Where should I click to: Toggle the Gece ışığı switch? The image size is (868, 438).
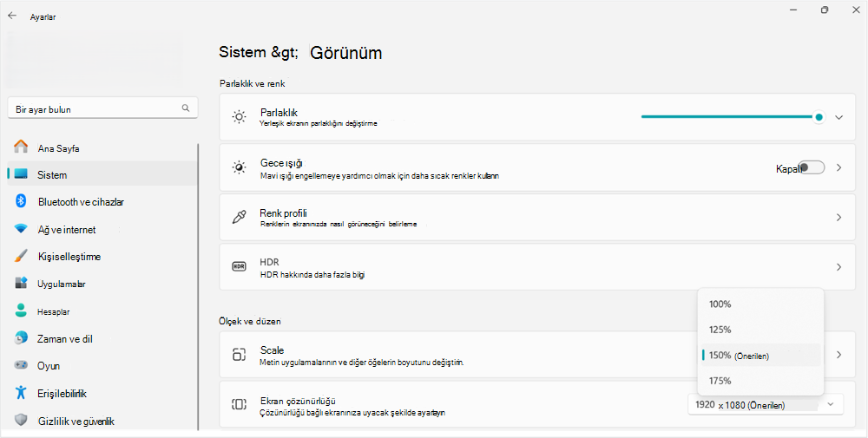coord(812,167)
